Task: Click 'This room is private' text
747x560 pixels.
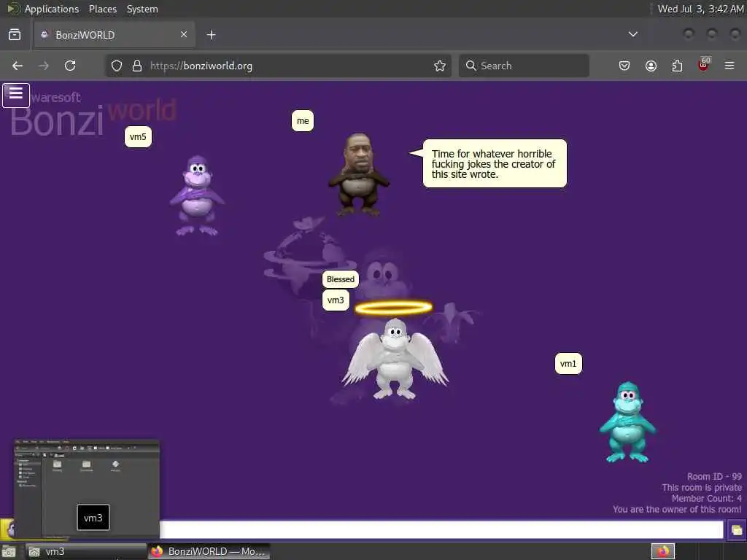Action: (701, 488)
